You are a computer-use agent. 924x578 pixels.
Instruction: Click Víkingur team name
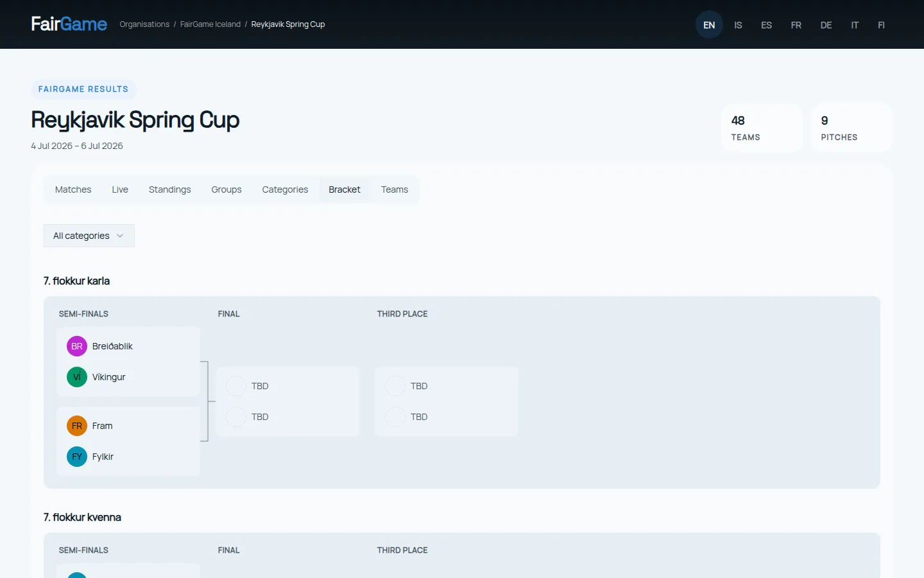108,377
